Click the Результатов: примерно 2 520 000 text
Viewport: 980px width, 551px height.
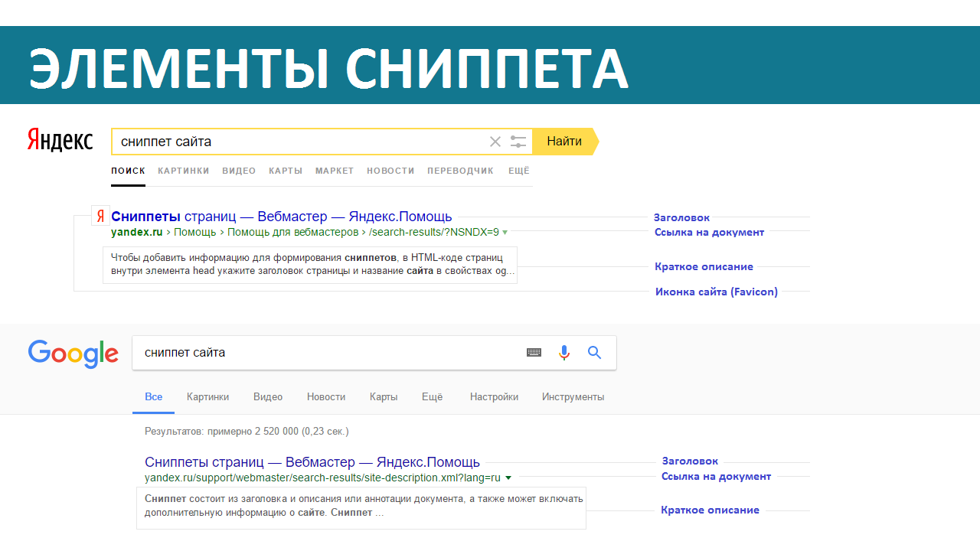(247, 432)
